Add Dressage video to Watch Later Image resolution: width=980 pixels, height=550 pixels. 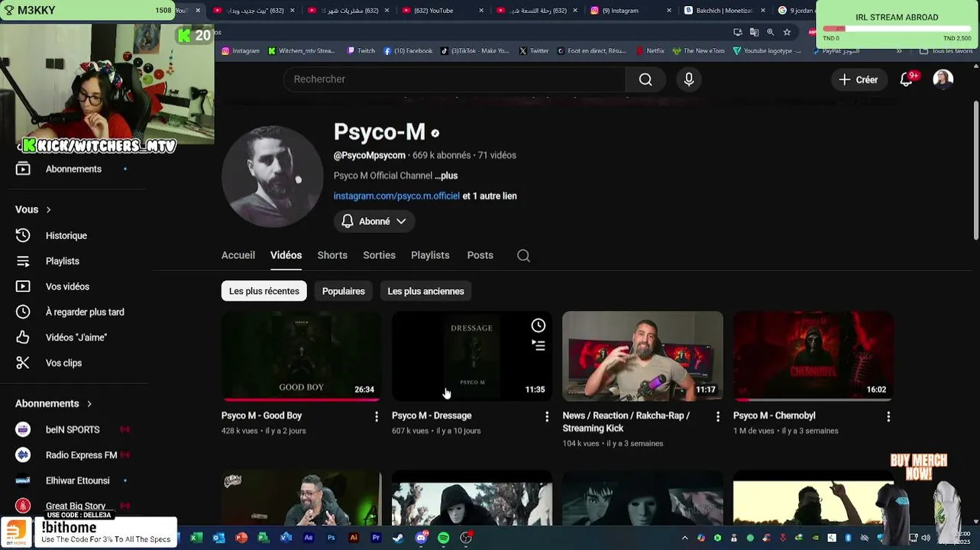coord(539,326)
